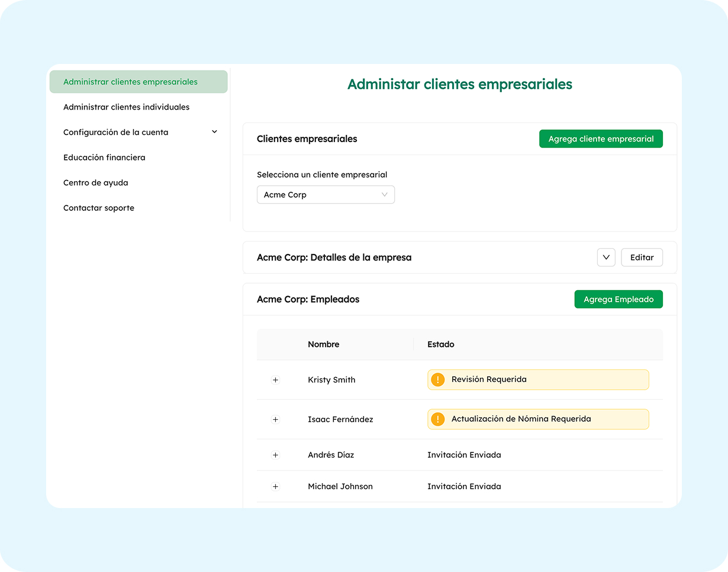Go to Centro de ayuda
The image size is (728, 572).
click(x=95, y=182)
